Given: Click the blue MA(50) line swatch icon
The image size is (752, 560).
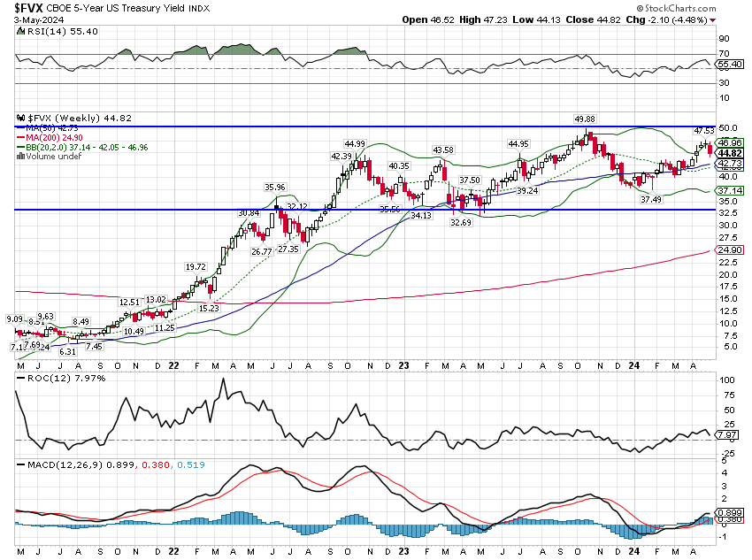Looking at the screenshot, I should click(20, 128).
